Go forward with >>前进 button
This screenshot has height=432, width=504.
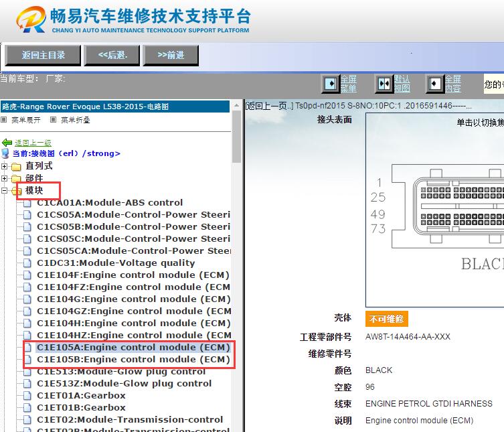[x=171, y=56]
